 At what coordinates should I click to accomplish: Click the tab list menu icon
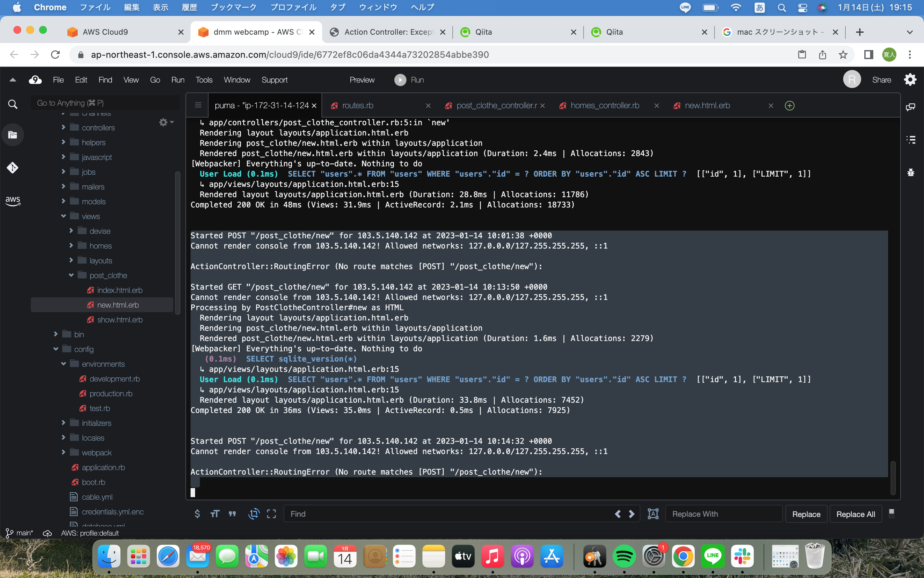pyautogui.click(x=198, y=105)
